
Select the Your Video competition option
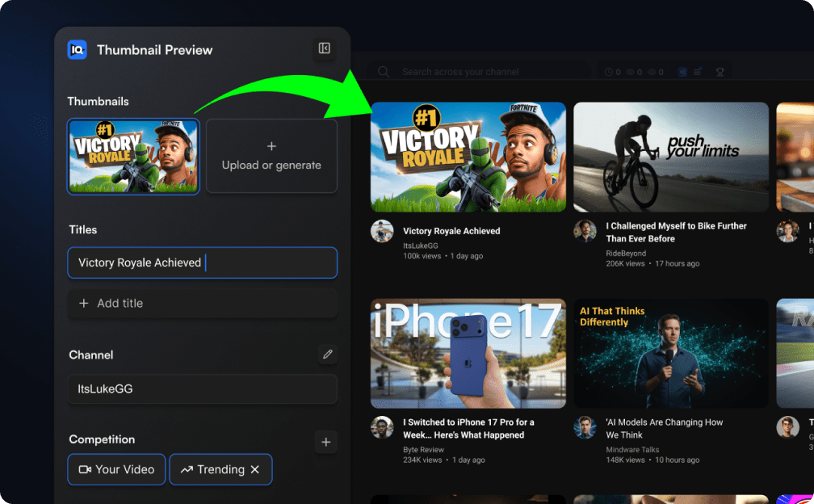[x=116, y=469]
